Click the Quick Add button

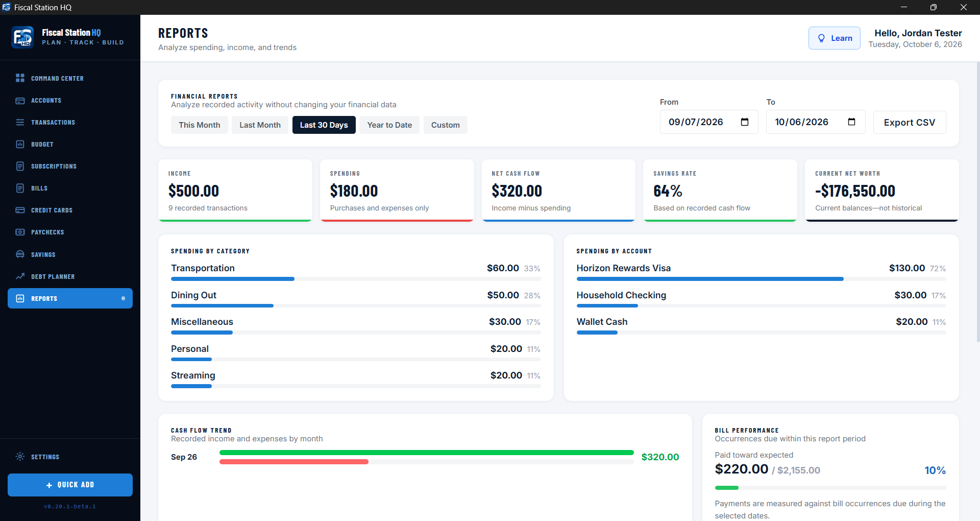tap(70, 485)
